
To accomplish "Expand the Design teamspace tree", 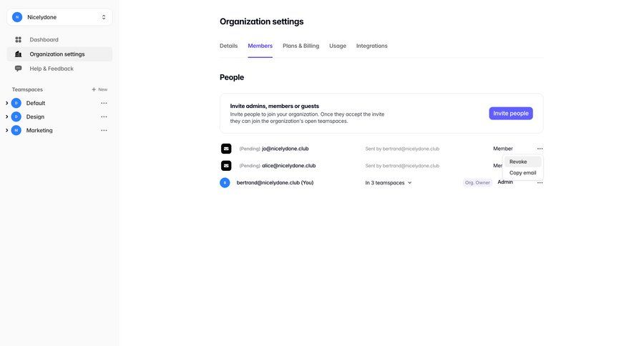I will click(x=6, y=117).
